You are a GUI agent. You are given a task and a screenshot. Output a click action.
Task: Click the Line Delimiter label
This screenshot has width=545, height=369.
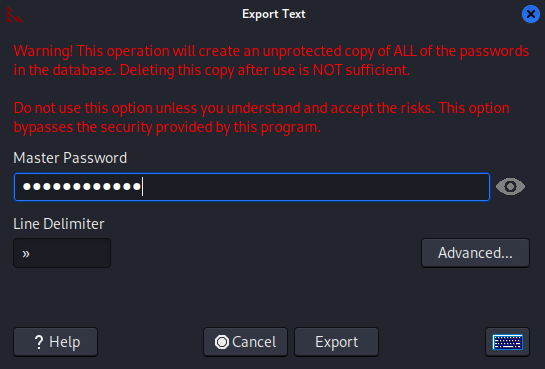pyautogui.click(x=59, y=224)
